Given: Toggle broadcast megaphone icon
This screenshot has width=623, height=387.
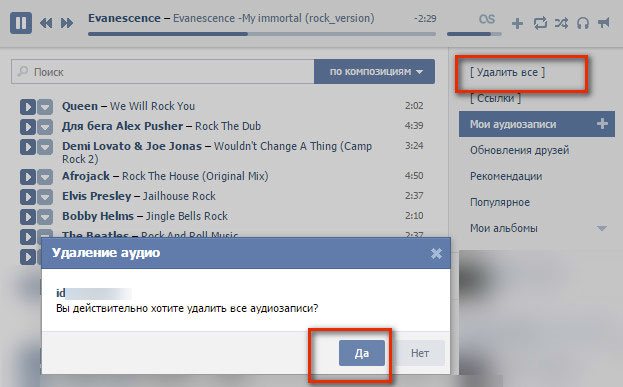Looking at the screenshot, I should point(604,23).
